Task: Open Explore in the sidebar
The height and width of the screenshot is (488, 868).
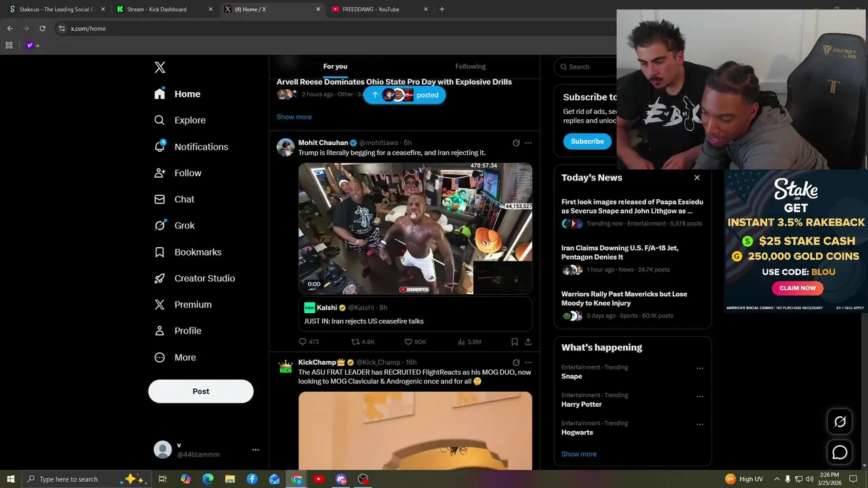Action: (x=180, y=120)
